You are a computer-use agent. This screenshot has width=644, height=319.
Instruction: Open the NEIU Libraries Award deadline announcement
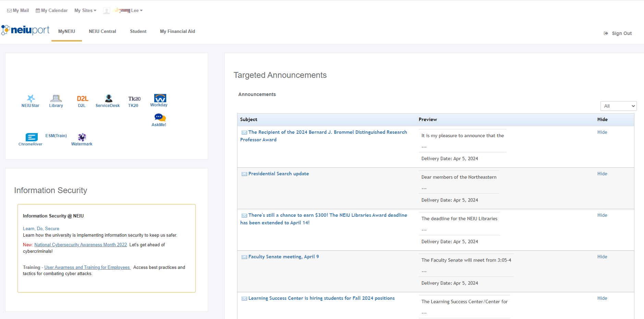(x=324, y=219)
